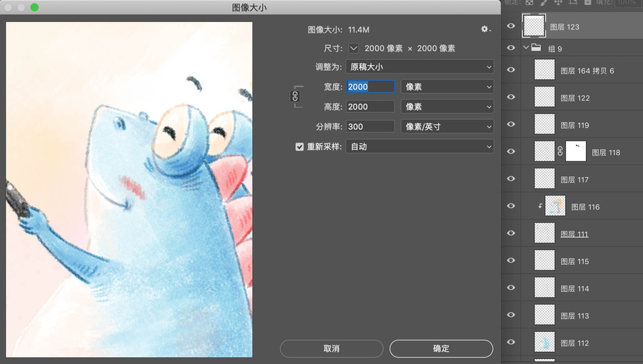Hide layer 图层 164 拷贝 6
The image size is (643, 364).
[511, 70]
